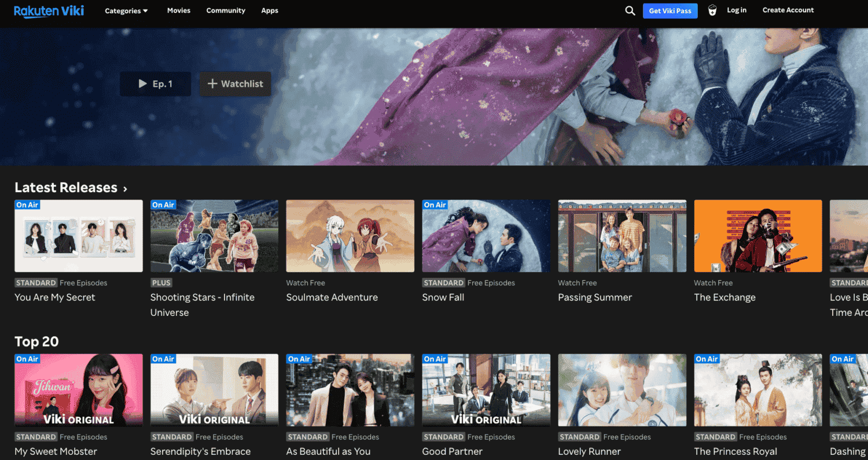Open the Categories dropdown
Viewport: 868px width, 460px height.
(x=126, y=10)
